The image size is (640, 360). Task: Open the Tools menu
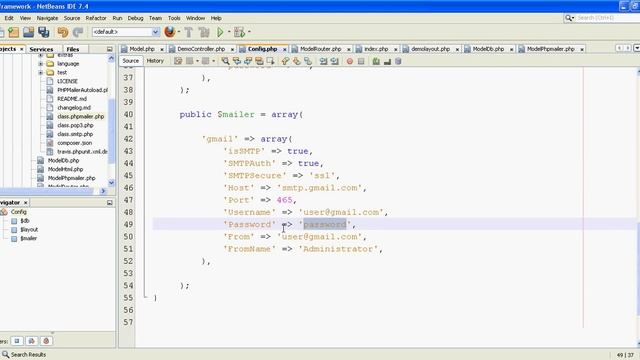pos(174,18)
